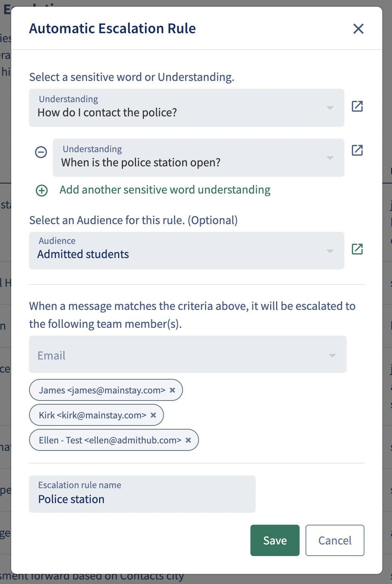Open the Email team member dropdown
Screen dimensions: 392x584
coord(188,354)
